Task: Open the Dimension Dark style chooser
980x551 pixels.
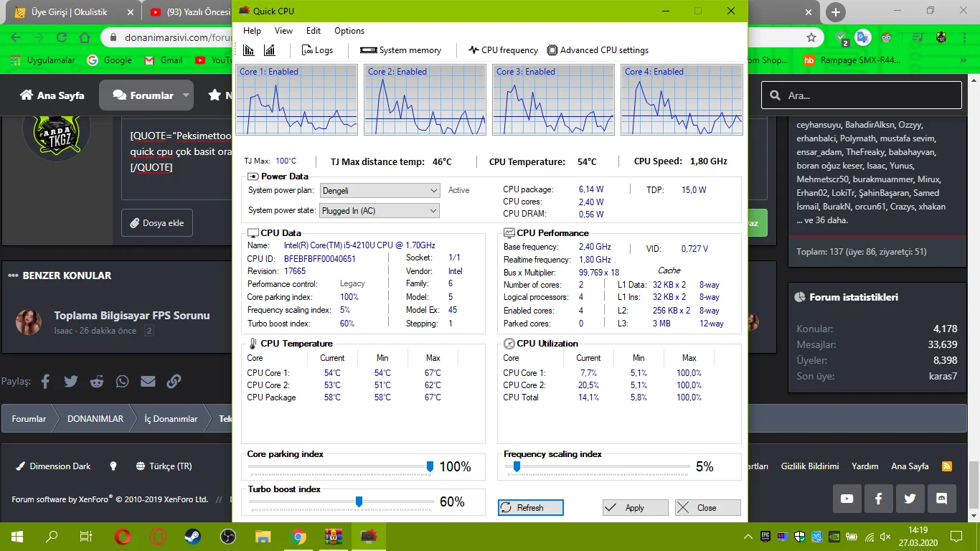Action: (53, 466)
